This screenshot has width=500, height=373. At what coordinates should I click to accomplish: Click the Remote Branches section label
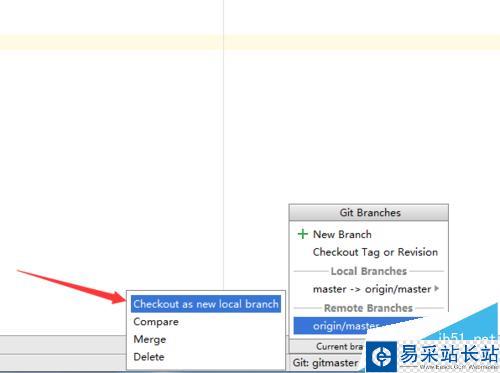(x=368, y=308)
